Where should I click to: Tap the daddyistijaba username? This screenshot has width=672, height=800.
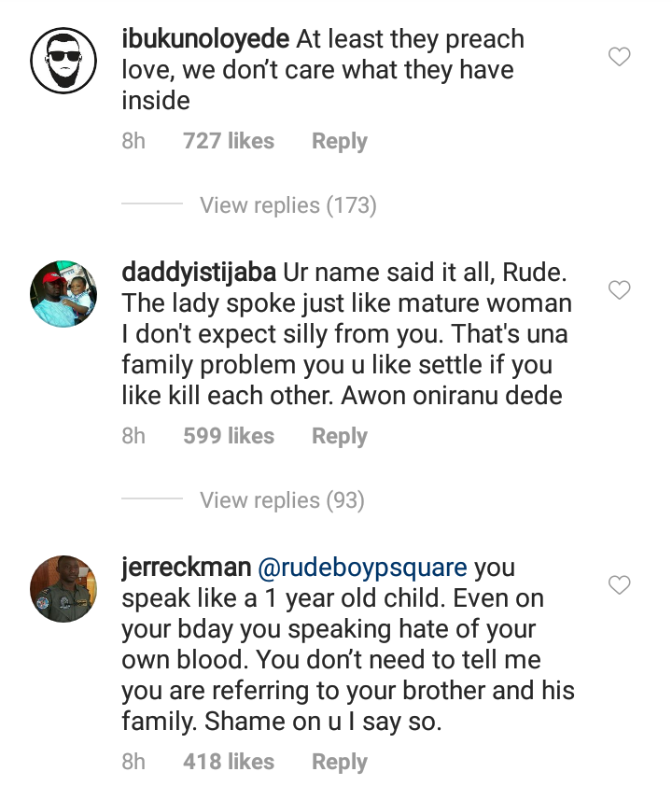(198, 273)
